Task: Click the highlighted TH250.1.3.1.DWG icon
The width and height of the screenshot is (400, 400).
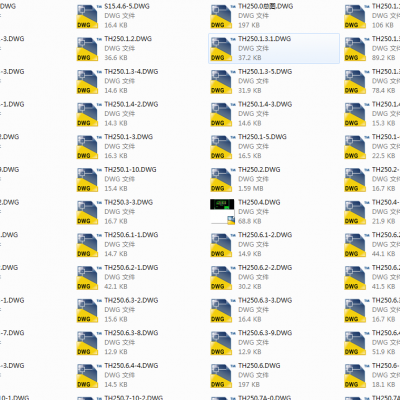Action: click(x=221, y=49)
